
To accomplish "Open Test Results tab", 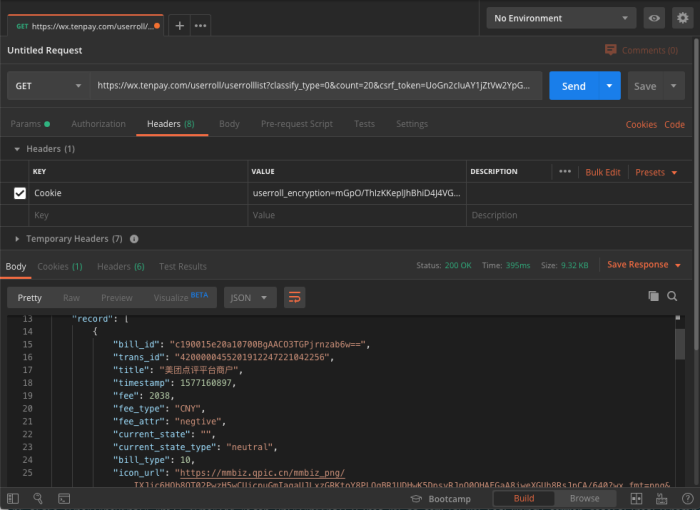I will 183,267.
